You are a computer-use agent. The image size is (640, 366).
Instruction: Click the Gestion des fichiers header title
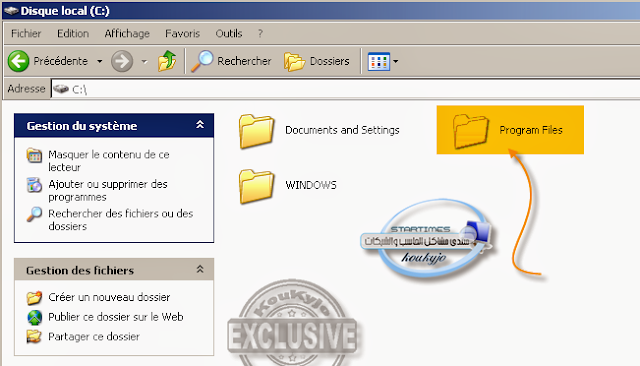(x=80, y=271)
